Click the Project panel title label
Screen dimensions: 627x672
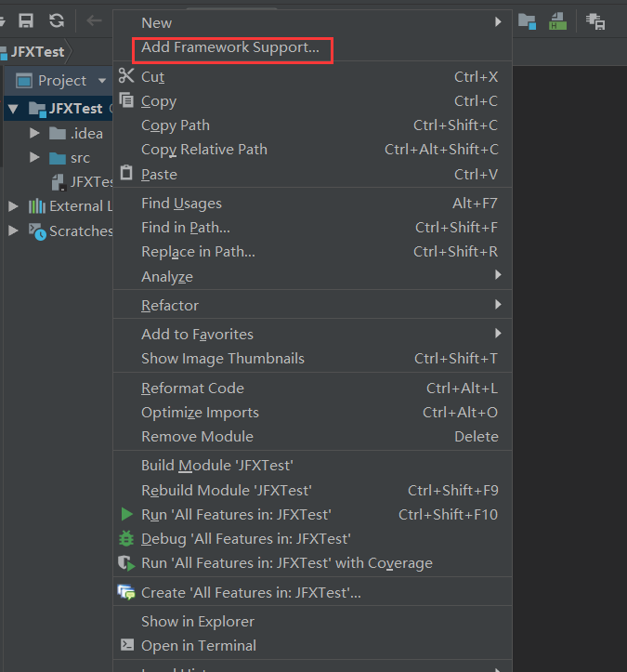point(62,81)
